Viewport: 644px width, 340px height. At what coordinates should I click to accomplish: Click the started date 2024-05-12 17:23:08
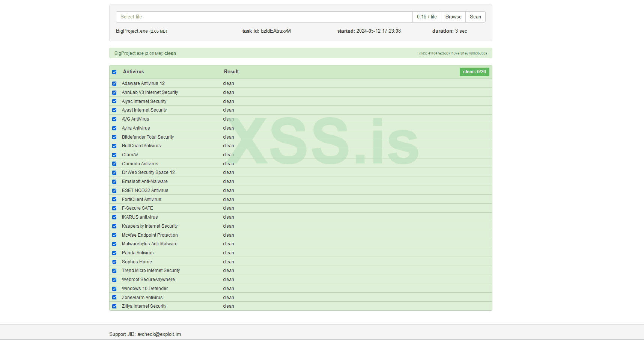tap(369, 31)
